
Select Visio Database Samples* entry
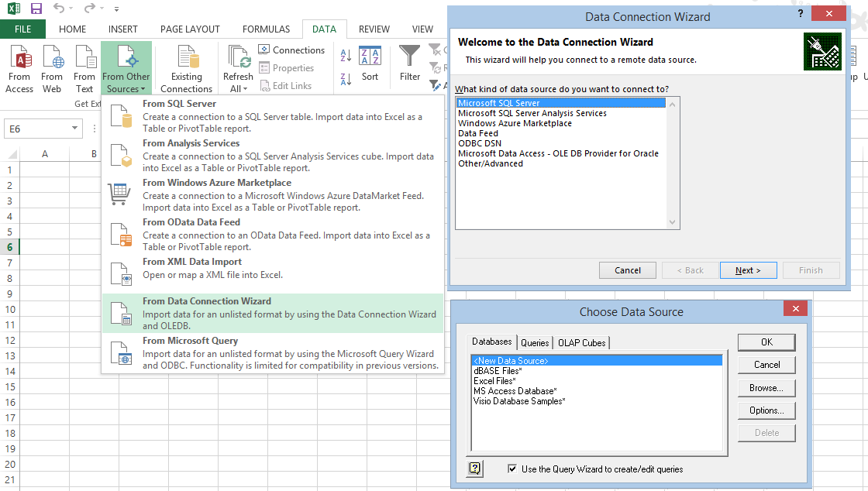click(597, 401)
